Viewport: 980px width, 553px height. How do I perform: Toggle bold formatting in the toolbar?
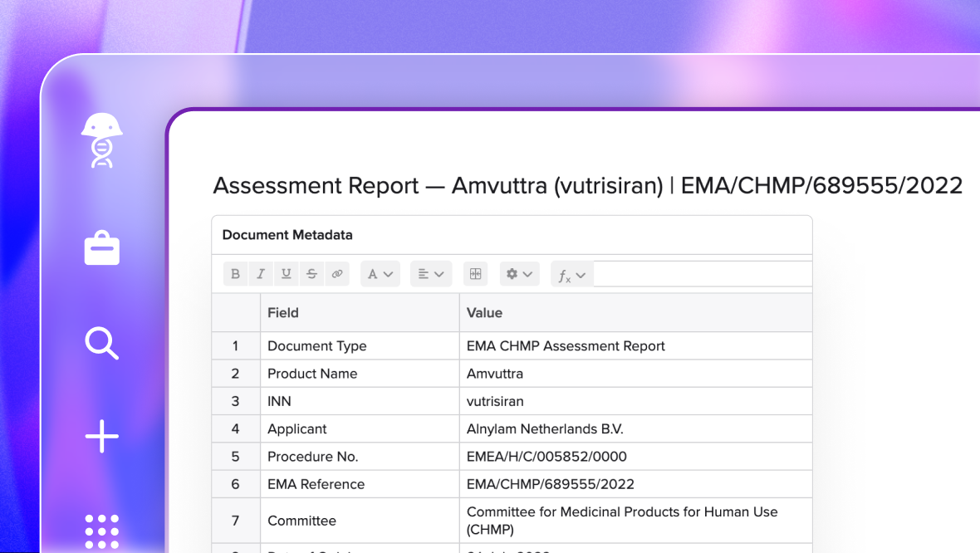click(x=235, y=273)
